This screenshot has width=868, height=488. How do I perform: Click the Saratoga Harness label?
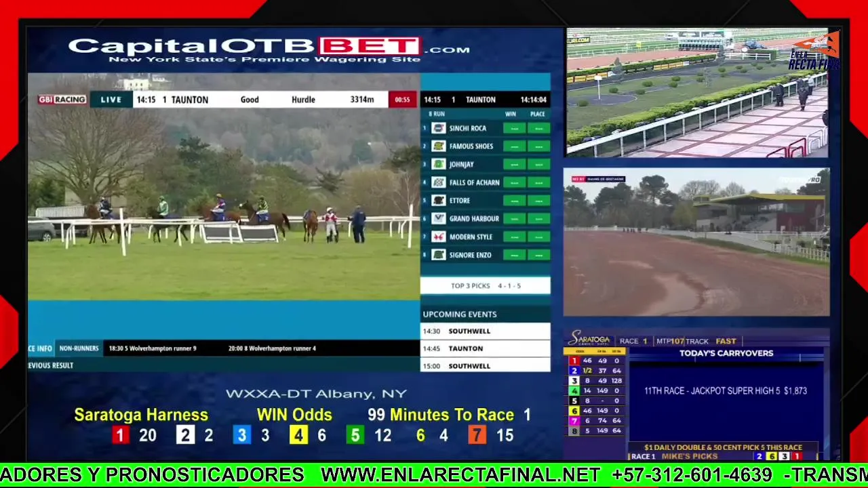click(x=141, y=415)
